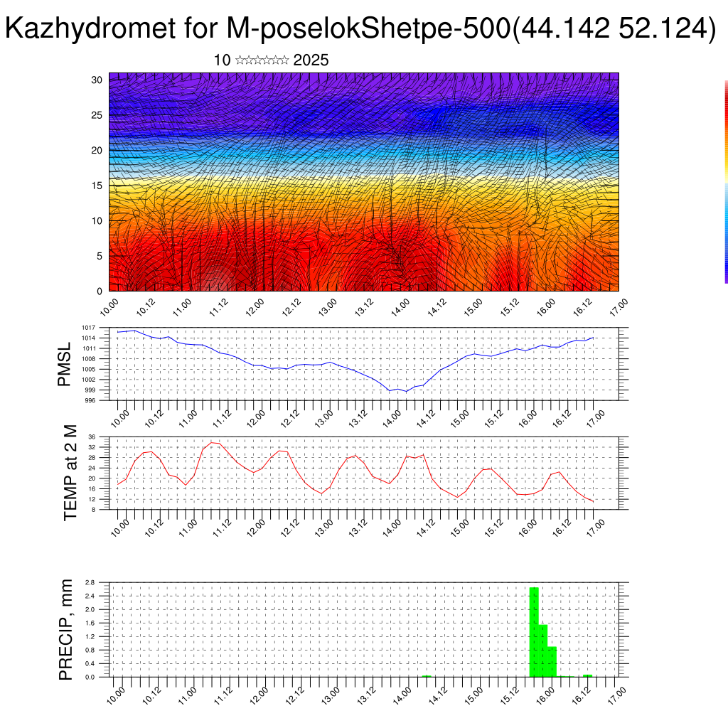Click the PRECIP, mm axis label
The width and height of the screenshot is (728, 728).
pyautogui.click(x=66, y=630)
